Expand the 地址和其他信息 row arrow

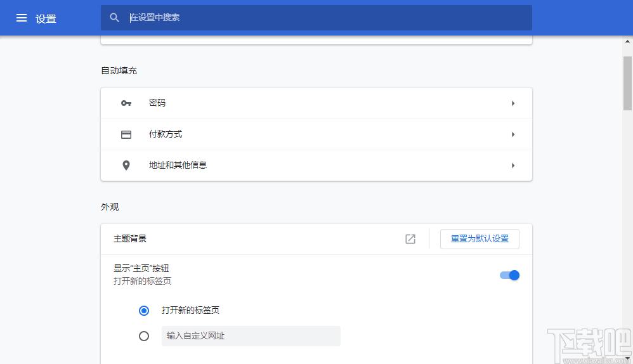click(x=512, y=166)
